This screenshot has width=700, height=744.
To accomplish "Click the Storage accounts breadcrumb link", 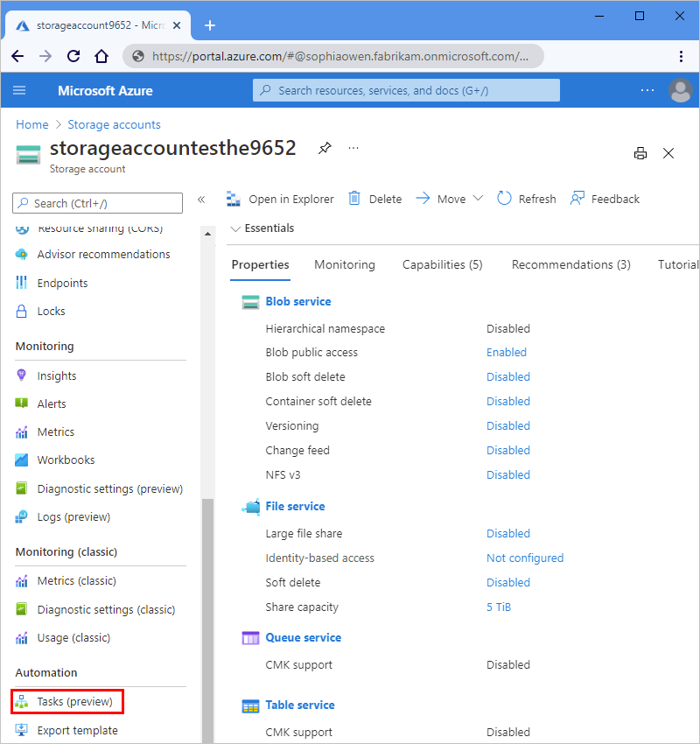I will pyautogui.click(x=115, y=124).
